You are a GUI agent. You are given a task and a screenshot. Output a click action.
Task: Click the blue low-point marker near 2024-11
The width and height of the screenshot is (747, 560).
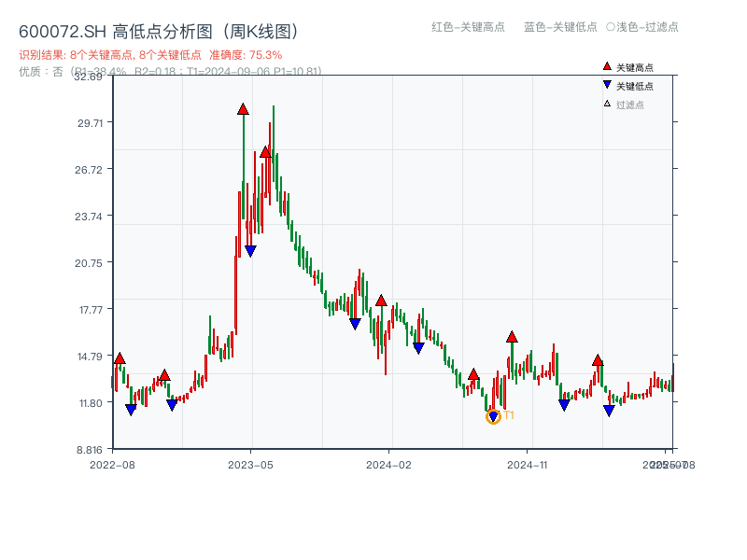pos(562,404)
